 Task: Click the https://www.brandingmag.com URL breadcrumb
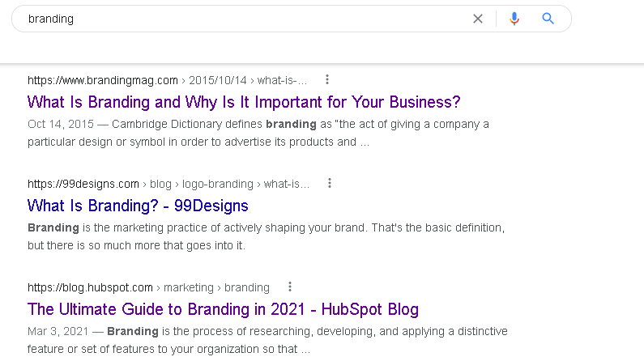pyautogui.click(x=103, y=80)
